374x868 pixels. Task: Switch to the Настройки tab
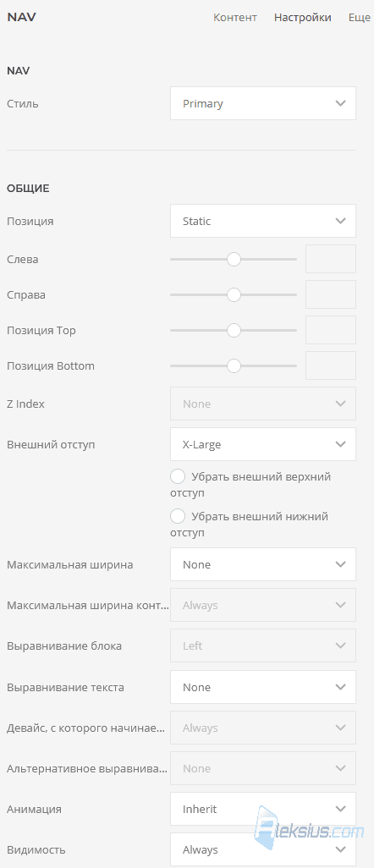point(303,18)
